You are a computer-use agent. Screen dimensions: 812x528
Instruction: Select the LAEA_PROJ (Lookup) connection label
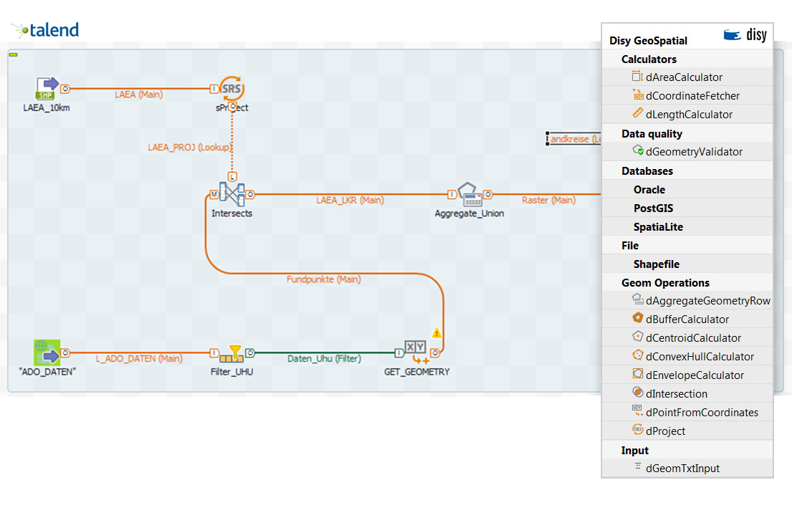190,147
